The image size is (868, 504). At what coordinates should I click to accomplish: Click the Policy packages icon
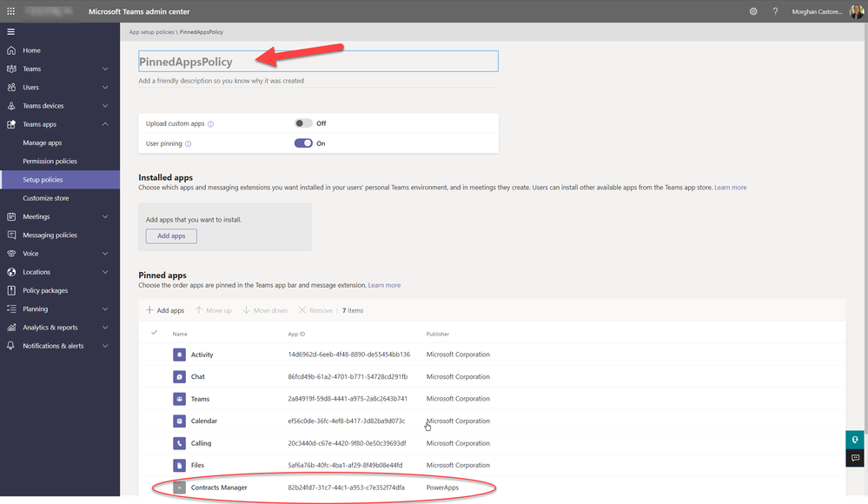pyautogui.click(x=11, y=290)
